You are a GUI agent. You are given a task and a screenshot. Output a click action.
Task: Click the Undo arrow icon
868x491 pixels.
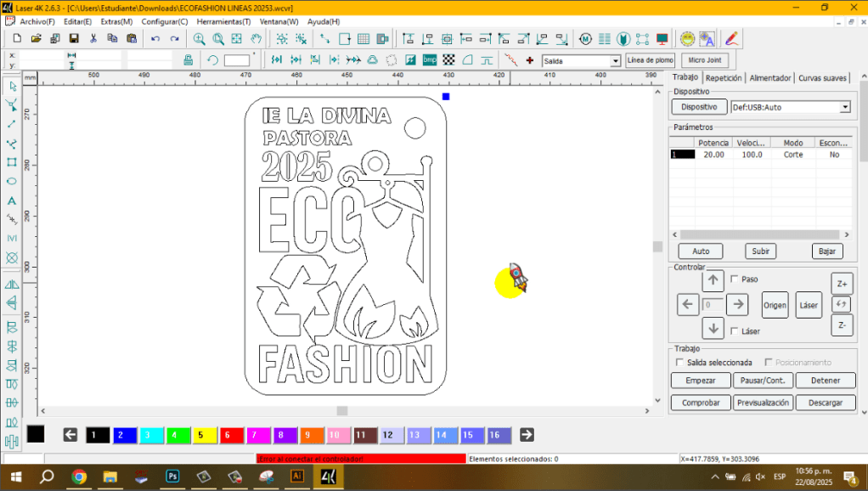click(x=155, y=39)
